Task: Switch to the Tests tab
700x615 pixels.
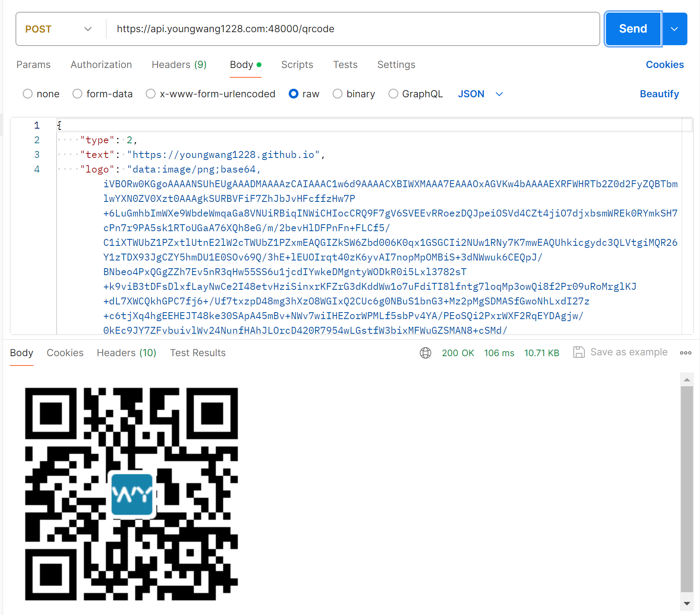Action: 345,65
